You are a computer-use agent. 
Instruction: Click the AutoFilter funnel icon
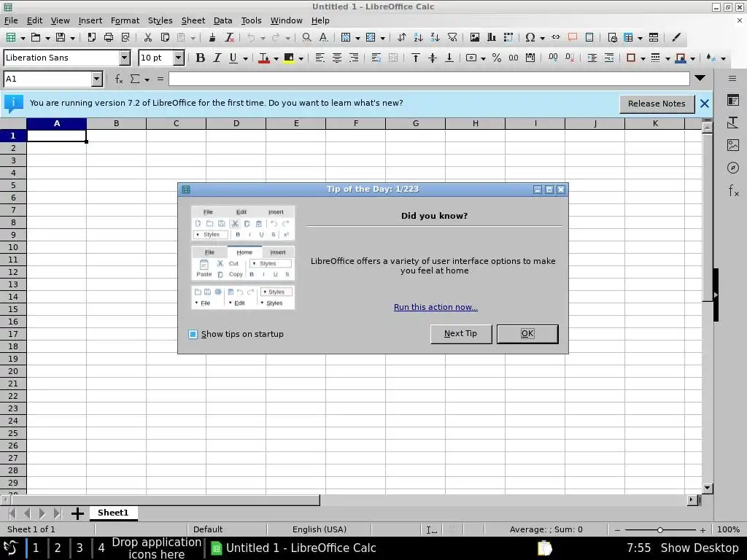click(452, 38)
